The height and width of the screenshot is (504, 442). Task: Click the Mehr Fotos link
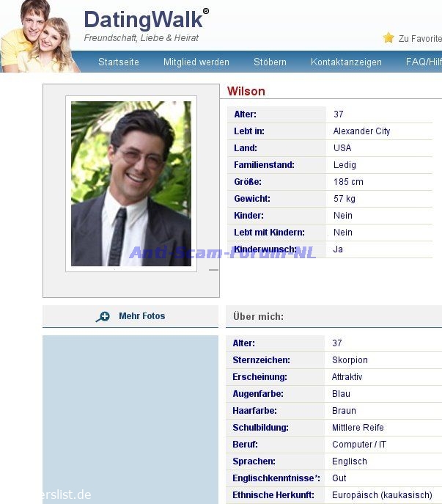pyautogui.click(x=142, y=316)
